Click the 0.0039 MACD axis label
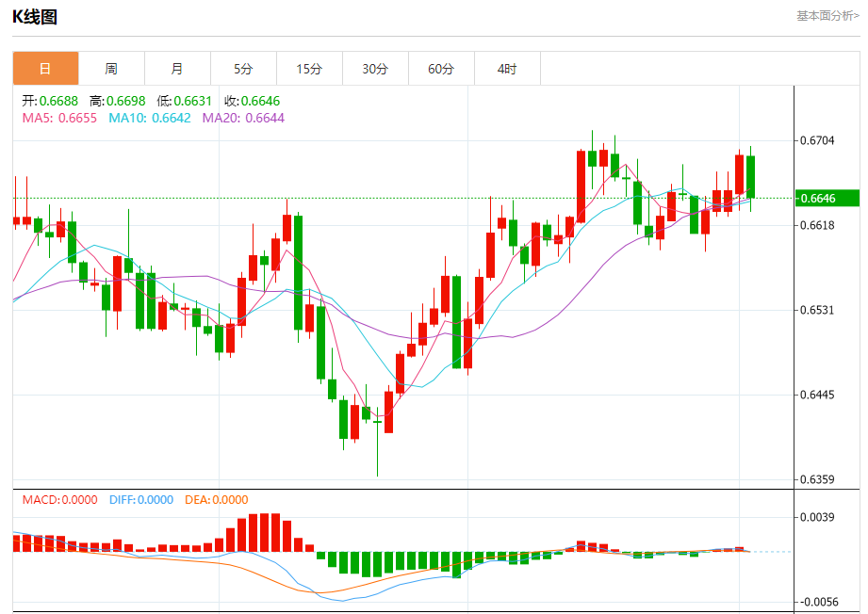This screenshot has height=614, width=868. tap(817, 517)
